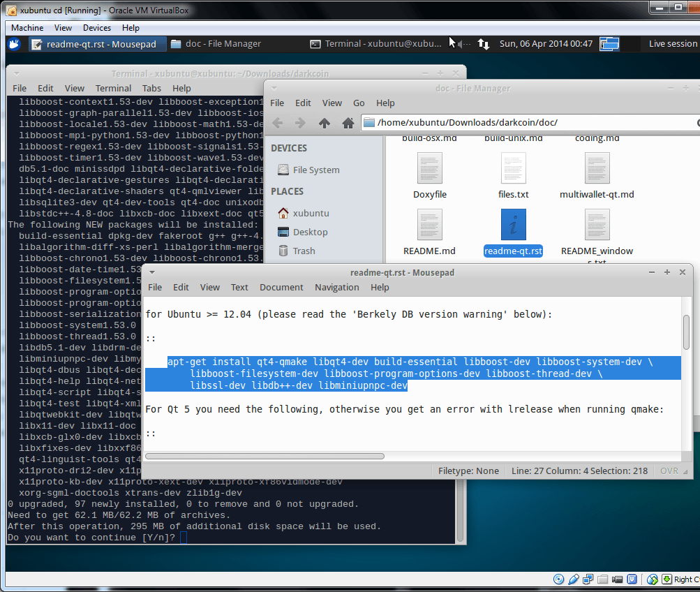This screenshot has width=700, height=592.
Task: Click VirtualBox keyboard capture arrow icon
Action: click(667, 579)
